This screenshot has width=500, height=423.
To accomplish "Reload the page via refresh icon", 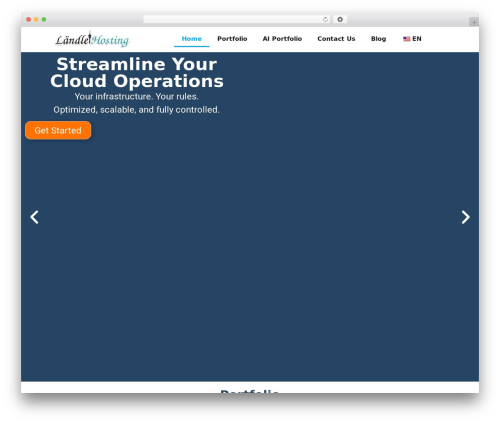I will point(325,20).
